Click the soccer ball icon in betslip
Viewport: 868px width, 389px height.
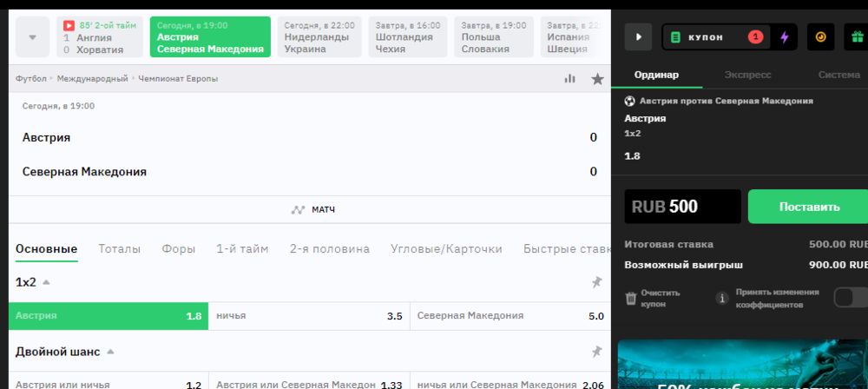[629, 102]
